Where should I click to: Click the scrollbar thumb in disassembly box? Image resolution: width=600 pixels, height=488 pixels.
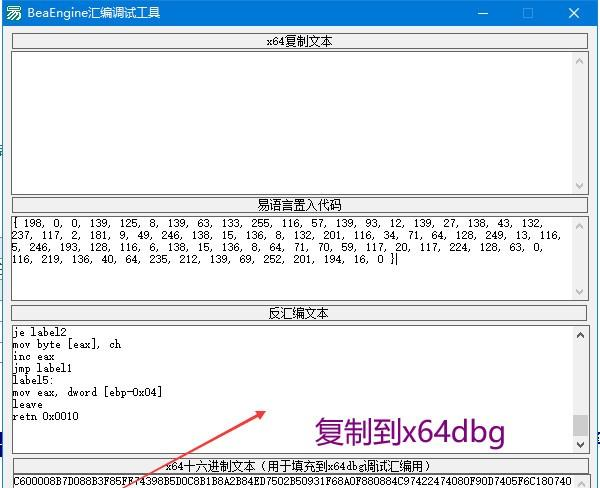(580, 425)
